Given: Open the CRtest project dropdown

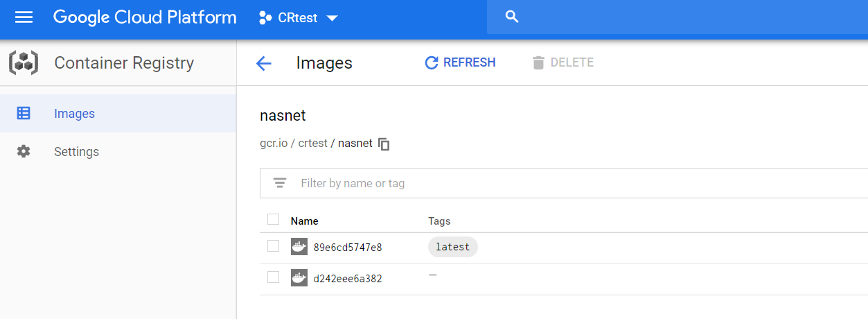Looking at the screenshot, I should 298,18.
